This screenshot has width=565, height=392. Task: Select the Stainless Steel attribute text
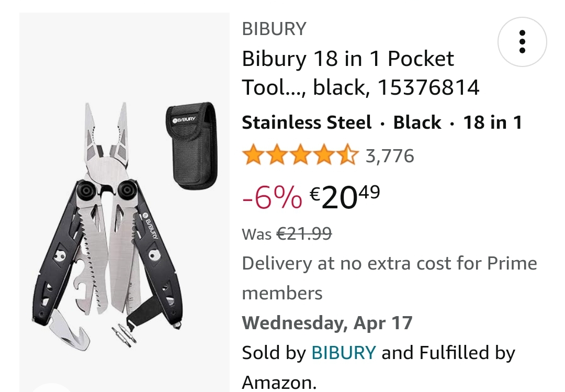click(307, 122)
